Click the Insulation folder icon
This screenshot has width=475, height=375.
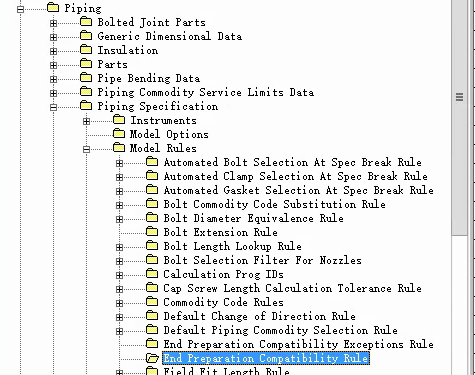86,49
